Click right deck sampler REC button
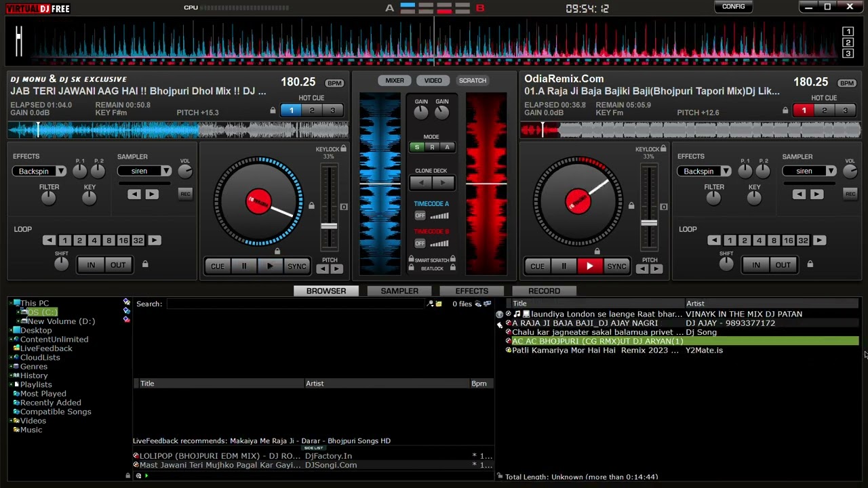 point(850,194)
